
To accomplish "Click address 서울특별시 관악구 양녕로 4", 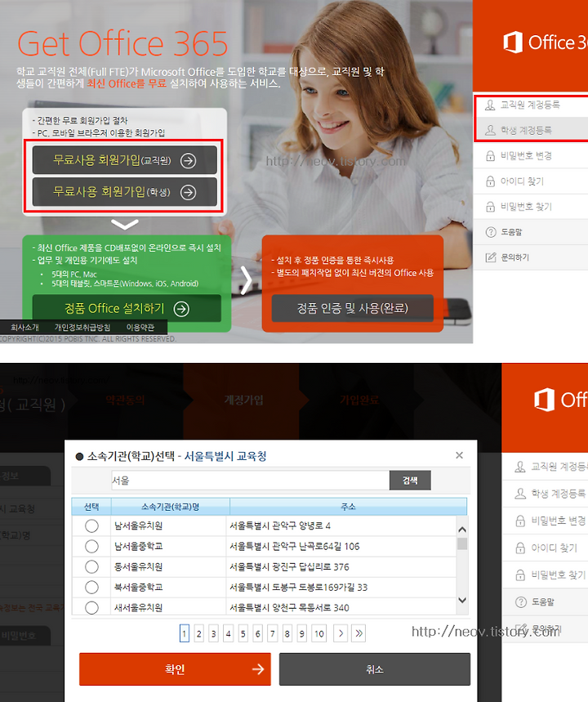I will [280, 525].
